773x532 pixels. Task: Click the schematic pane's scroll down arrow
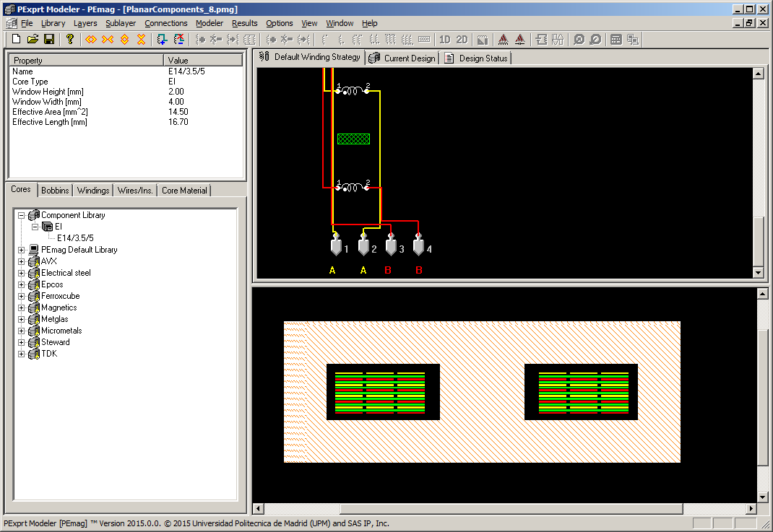759,272
